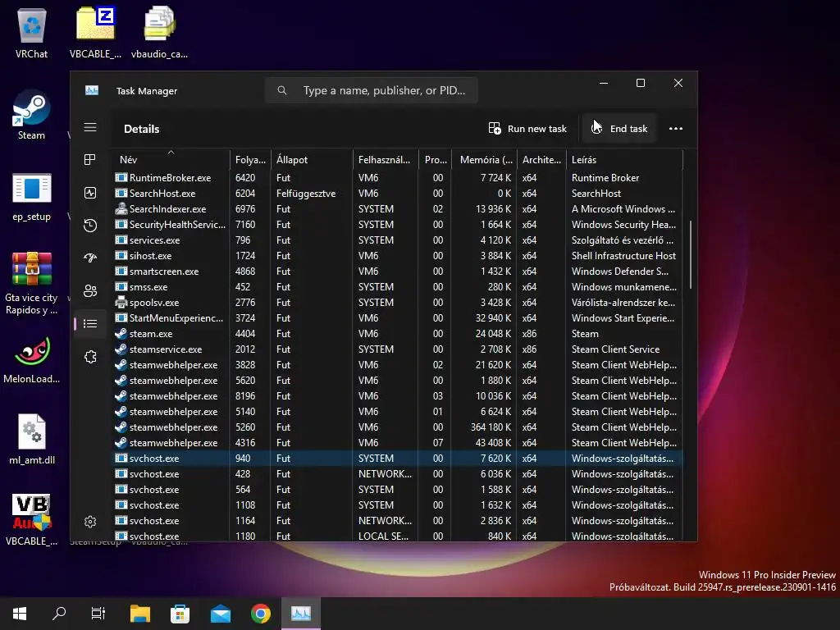
Task: Open Google Chrome from the taskbar
Action: pyautogui.click(x=260, y=614)
